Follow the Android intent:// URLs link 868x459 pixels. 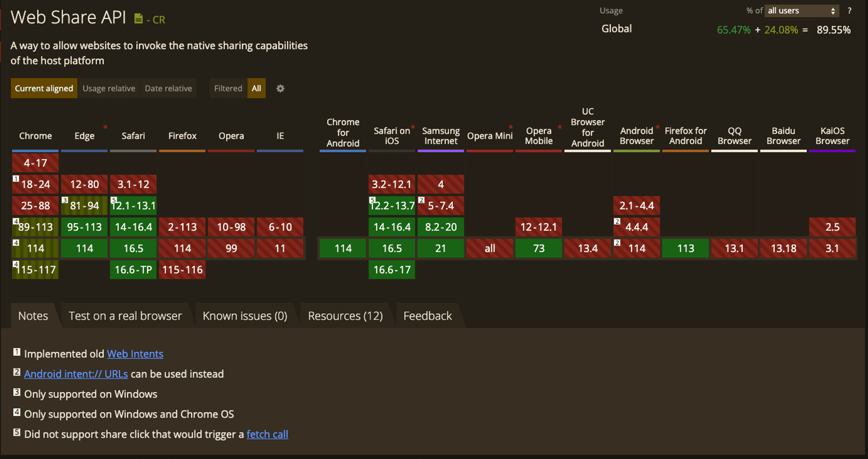(76, 374)
